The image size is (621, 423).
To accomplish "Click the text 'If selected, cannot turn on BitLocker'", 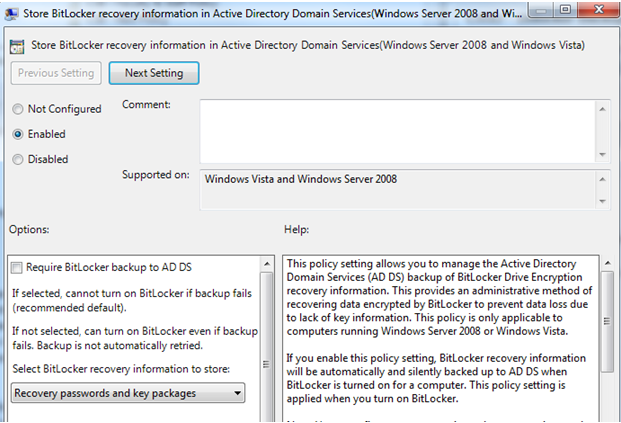I will tap(131, 301).
